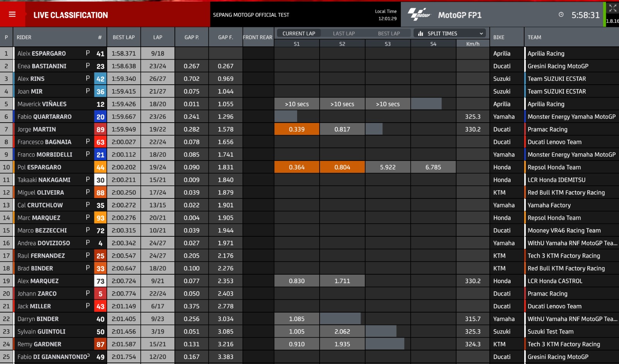Click Takaaki NAKAGAMI rider name
Image resolution: width=619 pixels, height=364 pixels.
[x=44, y=180]
